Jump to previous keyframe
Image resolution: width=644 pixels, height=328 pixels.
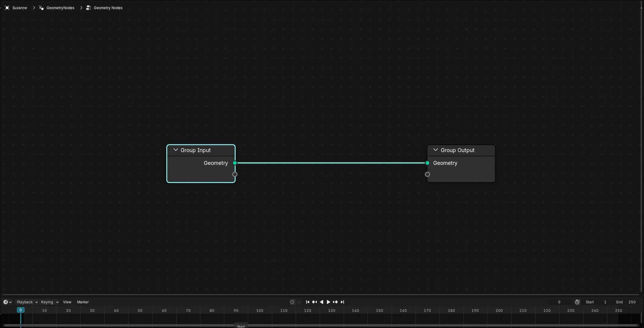[315, 302]
